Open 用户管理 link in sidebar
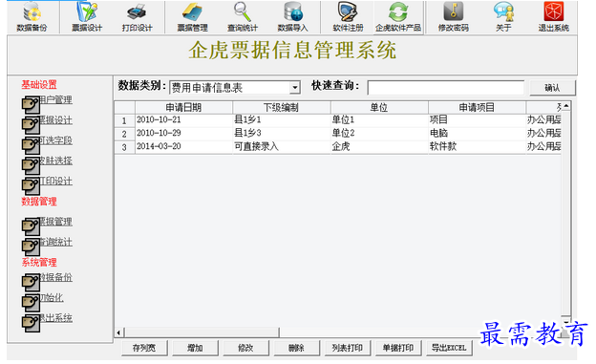The height and width of the screenshot is (364, 596). point(55,100)
